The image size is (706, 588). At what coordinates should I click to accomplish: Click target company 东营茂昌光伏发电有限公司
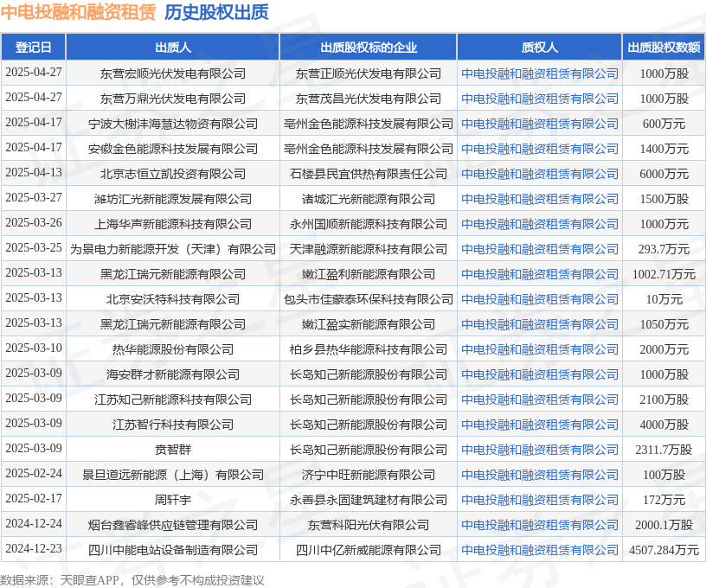(x=369, y=99)
